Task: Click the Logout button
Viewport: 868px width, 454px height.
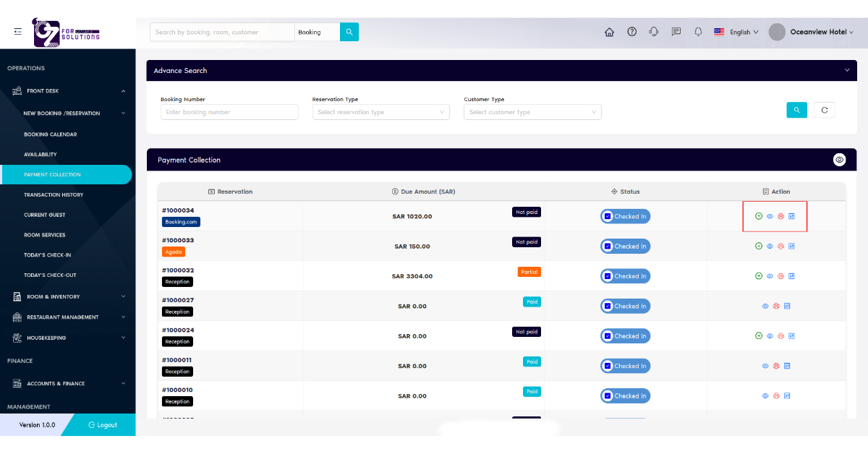Action: [x=101, y=425]
